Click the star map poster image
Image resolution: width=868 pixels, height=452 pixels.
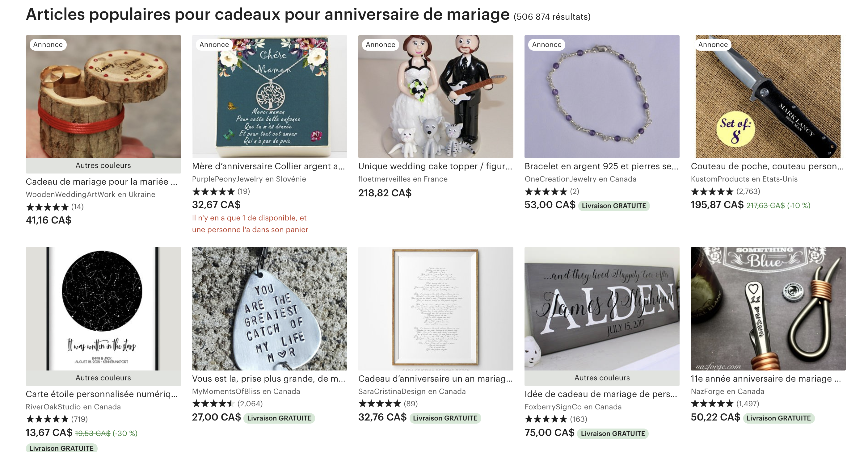click(x=103, y=308)
